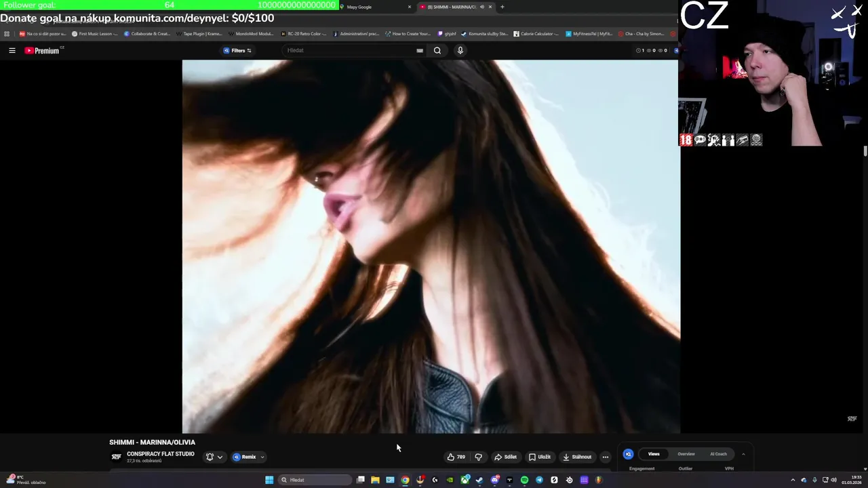Open clock and date 19:33 in tray
The width and height of the screenshot is (868, 488).
[852, 480]
